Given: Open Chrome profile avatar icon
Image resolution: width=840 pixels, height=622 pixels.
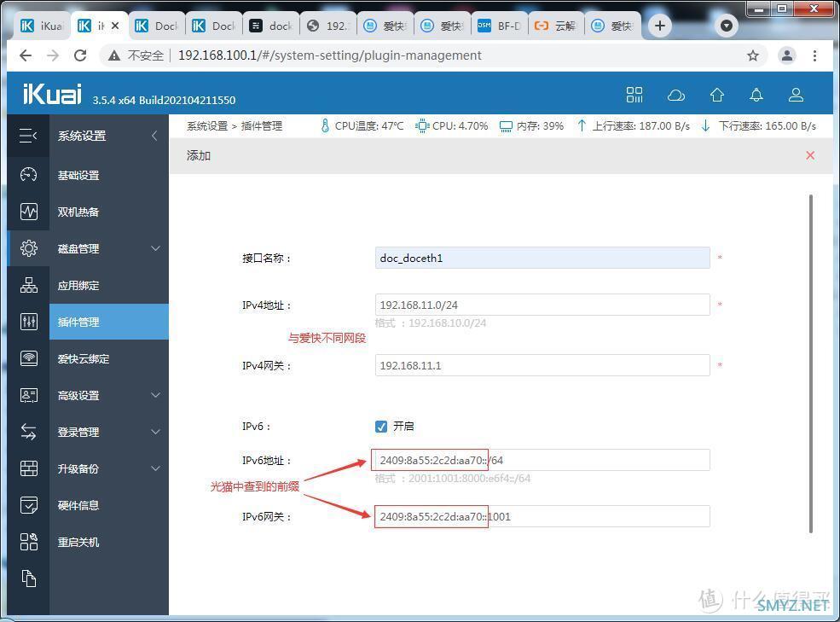Looking at the screenshot, I should 786,55.
